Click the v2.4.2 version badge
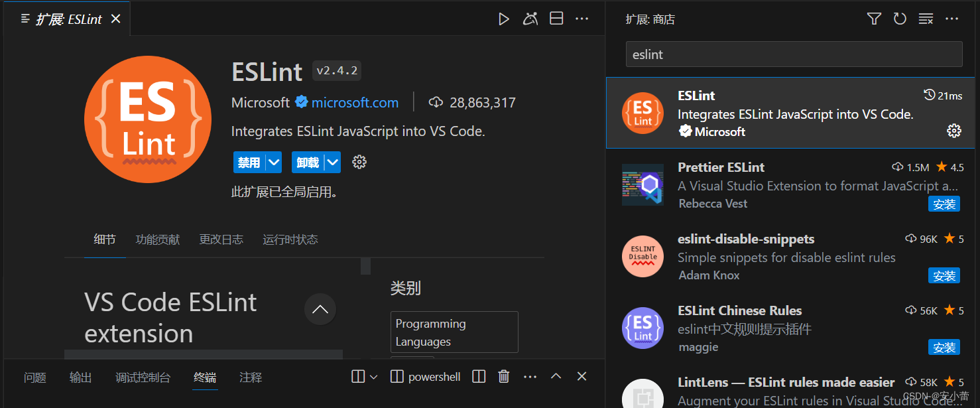Viewport: 980px width, 408px height. coord(337,71)
